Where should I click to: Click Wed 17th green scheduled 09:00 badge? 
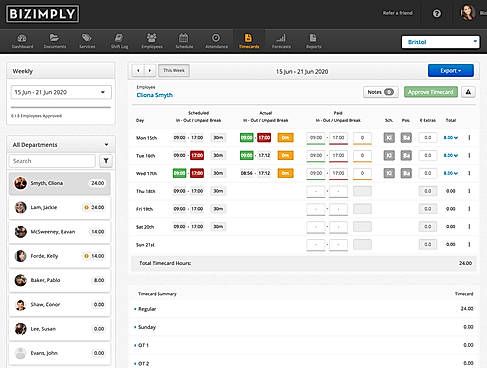179,173
